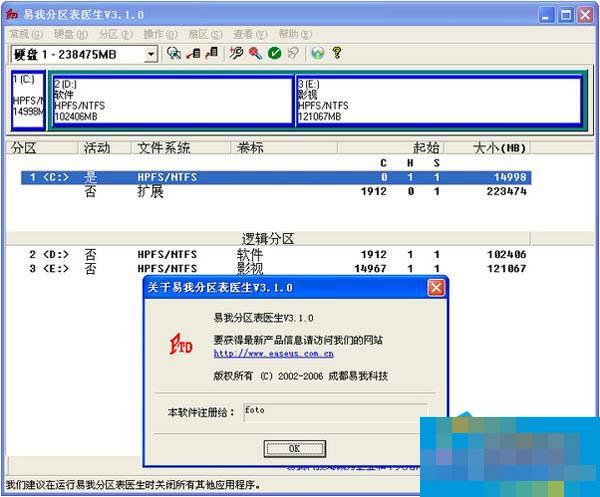Click the 卷标 column header
This screenshot has height=497, width=600.
[284, 148]
